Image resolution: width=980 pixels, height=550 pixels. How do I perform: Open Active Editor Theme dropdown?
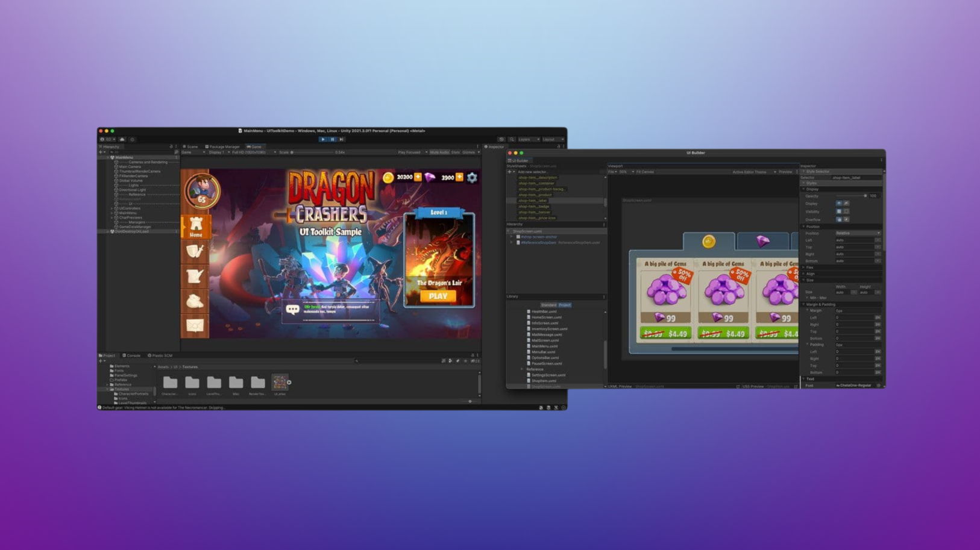pyautogui.click(x=754, y=172)
